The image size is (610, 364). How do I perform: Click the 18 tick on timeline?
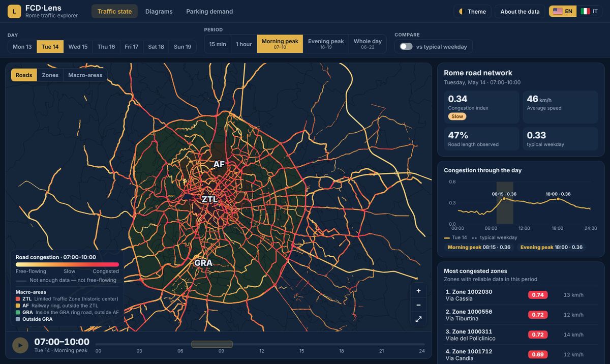pos(342,351)
